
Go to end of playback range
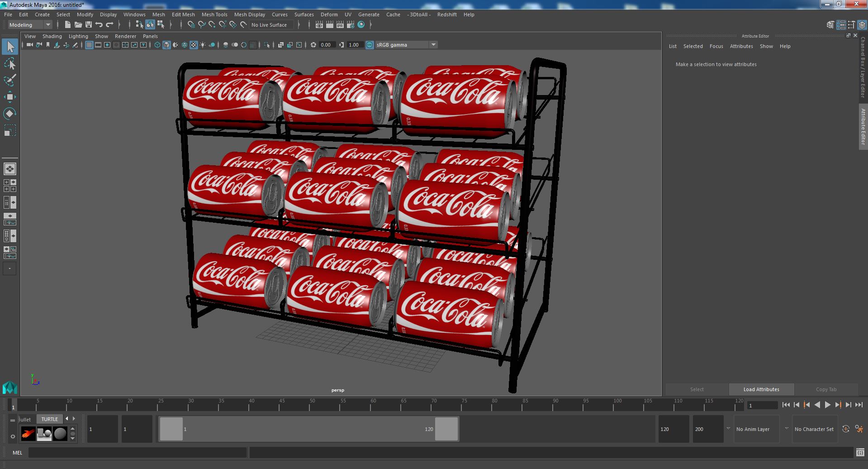[x=859, y=405]
